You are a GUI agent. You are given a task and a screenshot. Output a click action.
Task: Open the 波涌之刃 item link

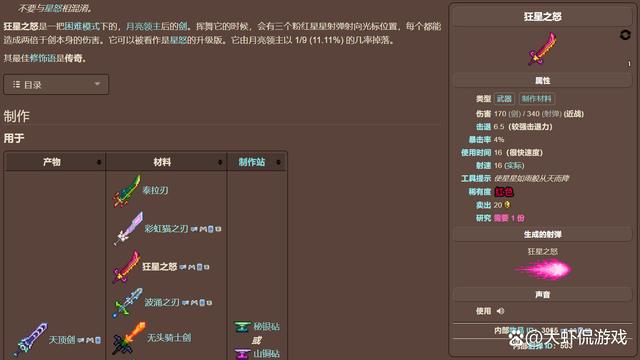click(162, 302)
